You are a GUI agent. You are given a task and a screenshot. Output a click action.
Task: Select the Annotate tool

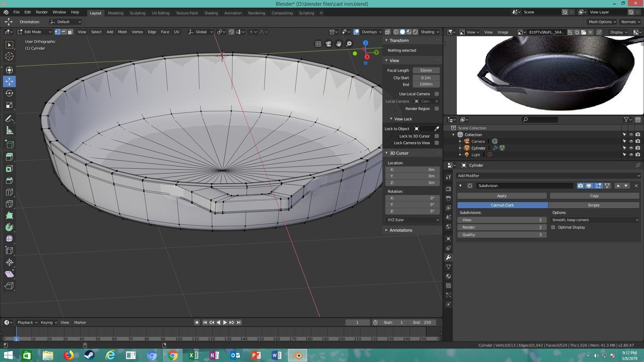9,119
